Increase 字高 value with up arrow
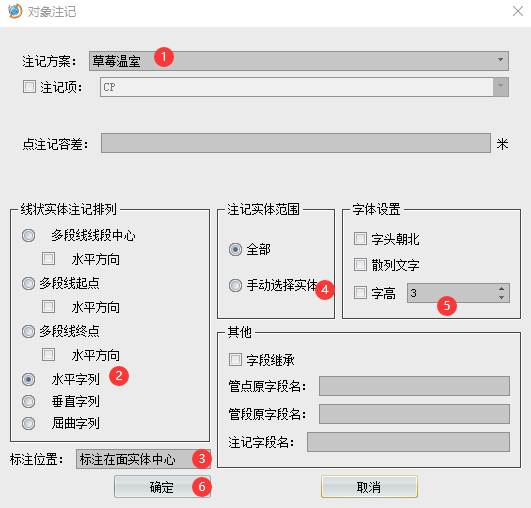531x508 pixels. coord(502,289)
